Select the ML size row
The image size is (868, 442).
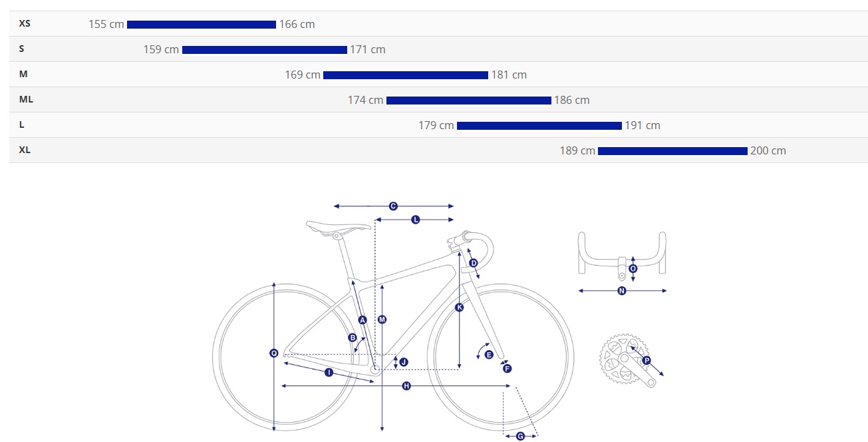click(438, 100)
